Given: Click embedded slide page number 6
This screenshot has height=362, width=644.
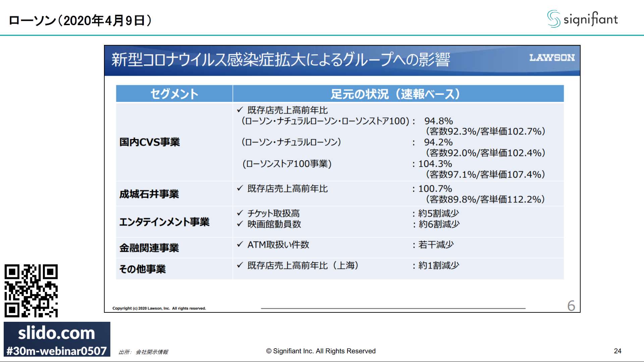Looking at the screenshot, I should coord(571,306).
